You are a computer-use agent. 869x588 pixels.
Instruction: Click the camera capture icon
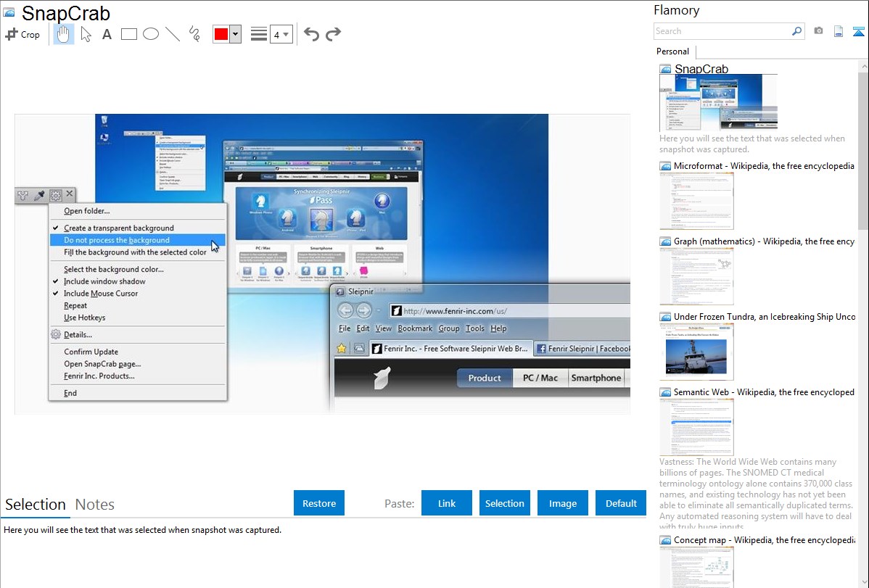click(818, 31)
